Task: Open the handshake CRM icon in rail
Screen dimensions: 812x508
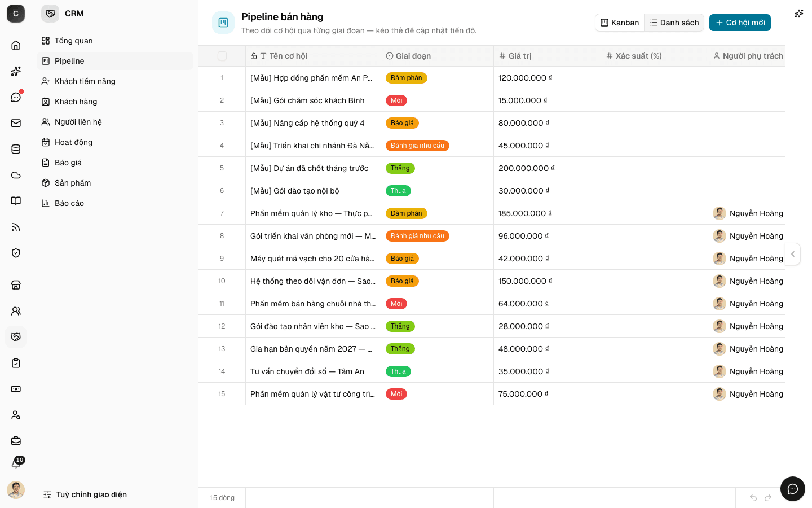Action: pos(16,337)
